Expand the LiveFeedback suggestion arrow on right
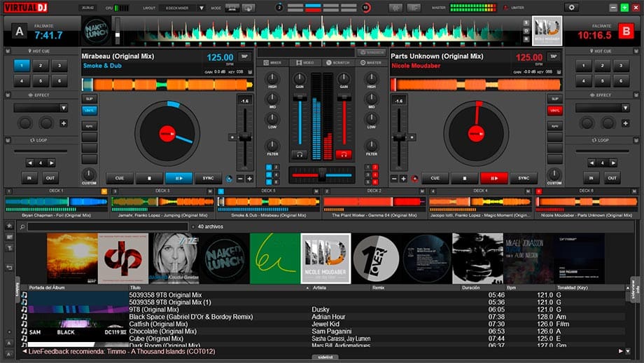 click(x=621, y=351)
